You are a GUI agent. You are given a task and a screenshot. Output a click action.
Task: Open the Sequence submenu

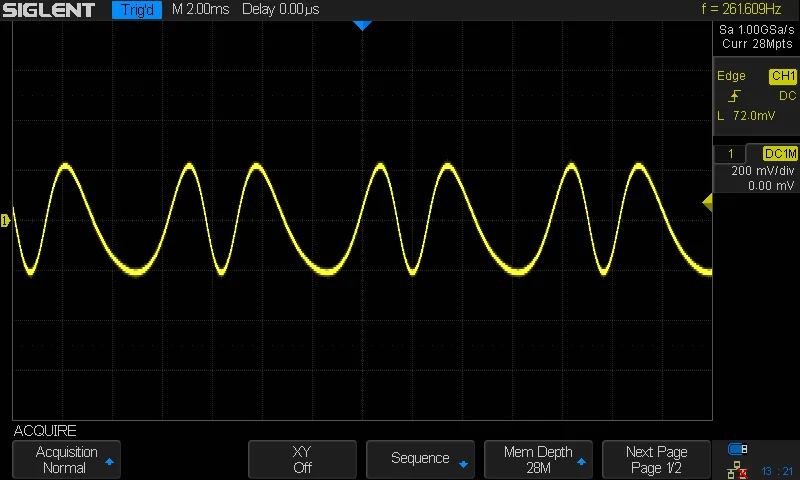(x=420, y=460)
